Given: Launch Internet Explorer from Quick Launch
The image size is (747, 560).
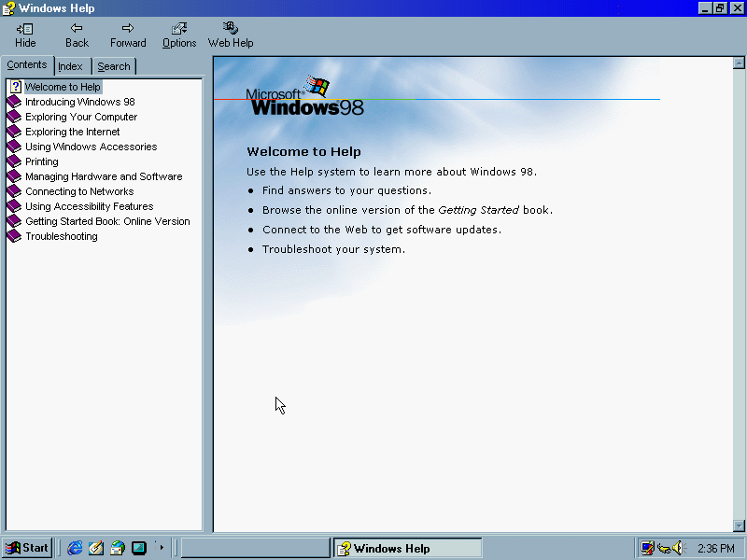Looking at the screenshot, I should click(x=75, y=548).
